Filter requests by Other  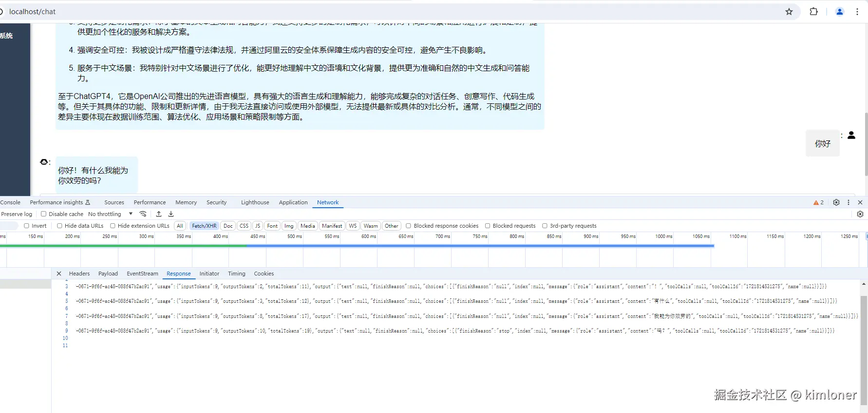click(x=392, y=226)
